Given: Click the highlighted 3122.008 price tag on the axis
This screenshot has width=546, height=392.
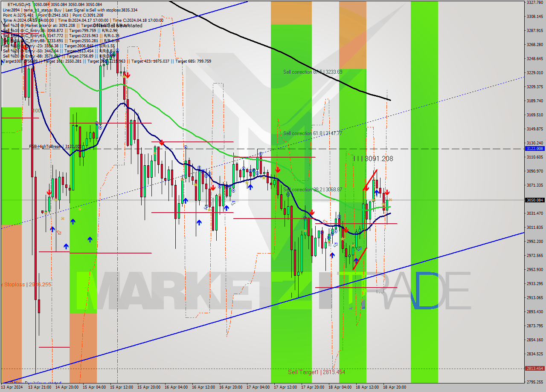Looking at the screenshot, I should 535,149.
